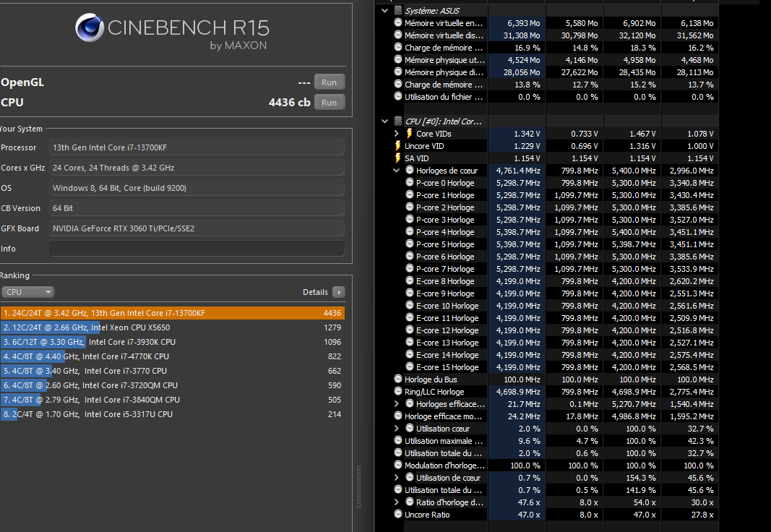The height and width of the screenshot is (532, 771).
Task: Expand the Utilisation cœur row
Action: click(x=396, y=428)
